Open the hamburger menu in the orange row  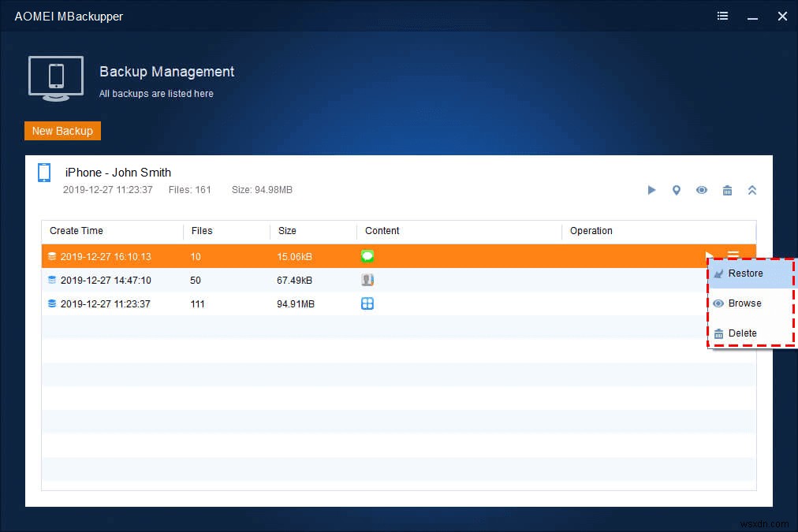point(733,255)
